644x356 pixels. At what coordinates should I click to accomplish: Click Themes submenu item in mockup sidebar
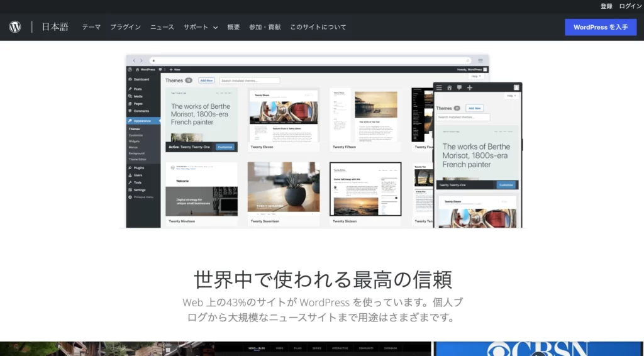click(x=135, y=129)
